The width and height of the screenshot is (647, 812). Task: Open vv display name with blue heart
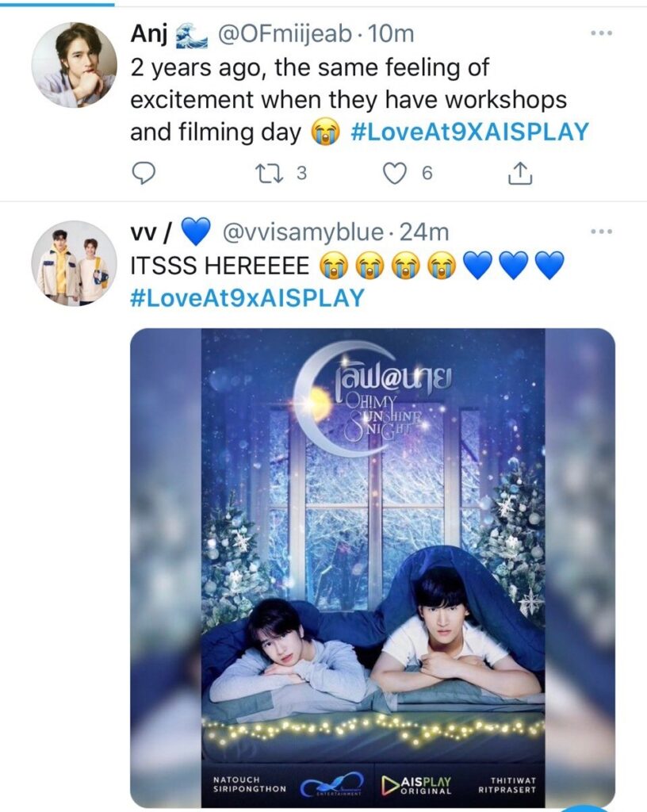click(x=170, y=232)
